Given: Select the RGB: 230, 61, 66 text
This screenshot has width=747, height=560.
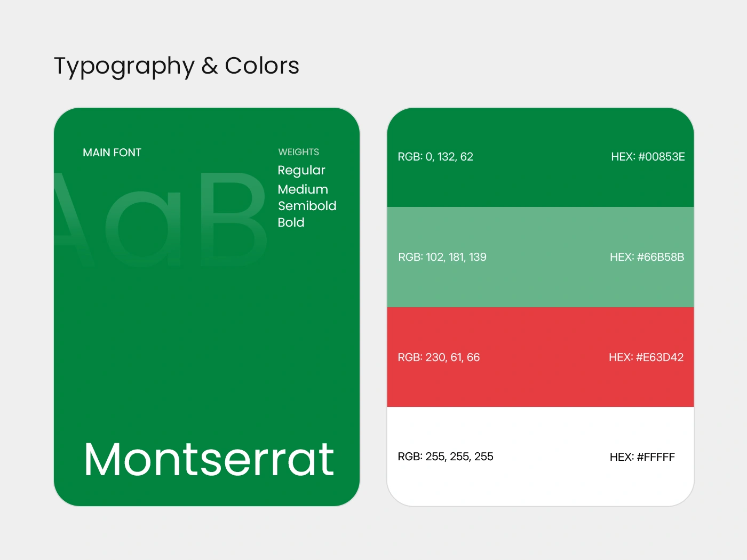Looking at the screenshot, I should pos(439,357).
